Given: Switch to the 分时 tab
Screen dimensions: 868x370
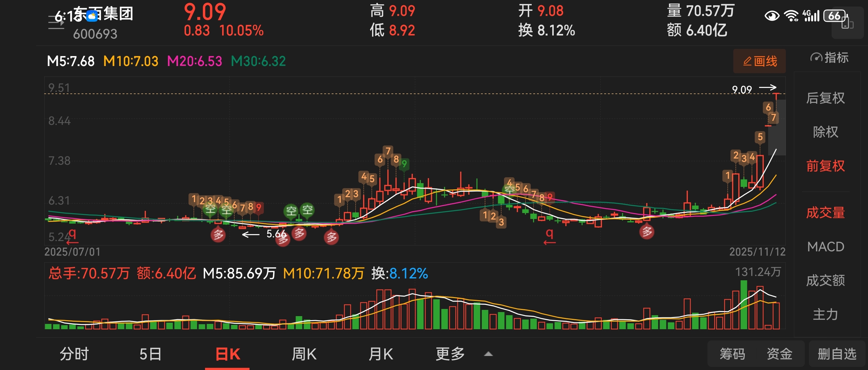Looking at the screenshot, I should point(74,354).
